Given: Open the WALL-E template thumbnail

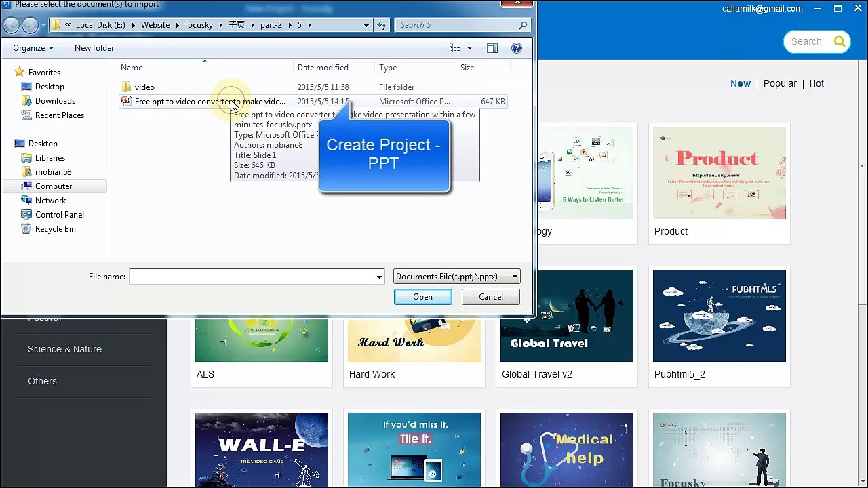Looking at the screenshot, I should pos(262,450).
